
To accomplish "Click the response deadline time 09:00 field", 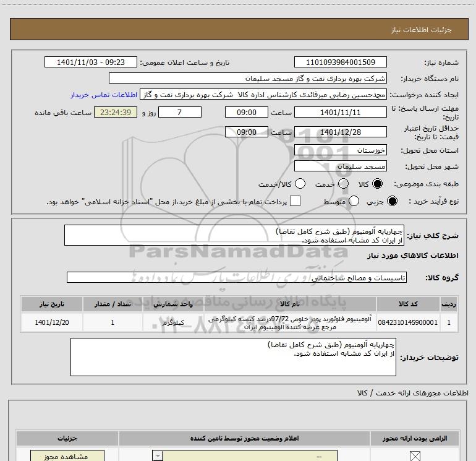I will (x=247, y=112).
